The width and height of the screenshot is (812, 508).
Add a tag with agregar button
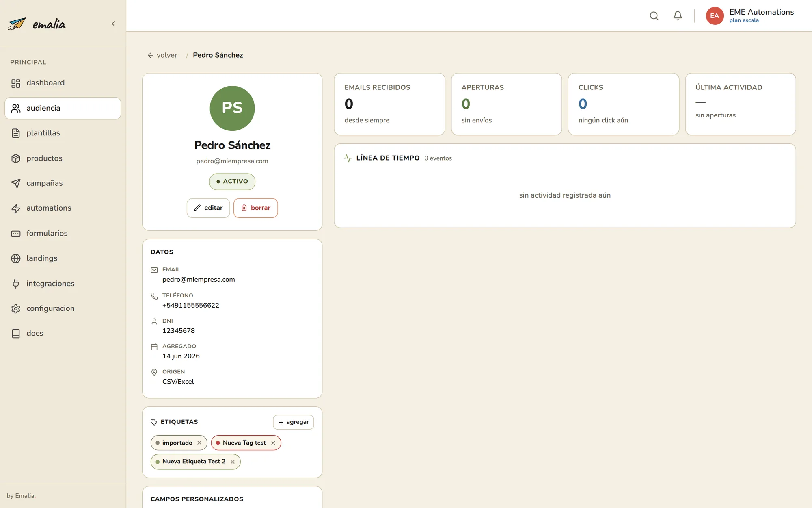point(294,422)
